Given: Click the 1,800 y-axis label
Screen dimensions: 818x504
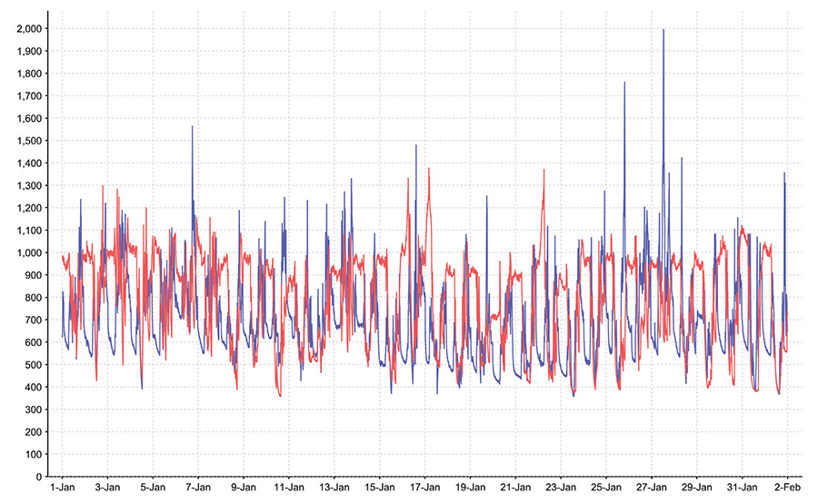Looking at the screenshot, I should point(30,74).
